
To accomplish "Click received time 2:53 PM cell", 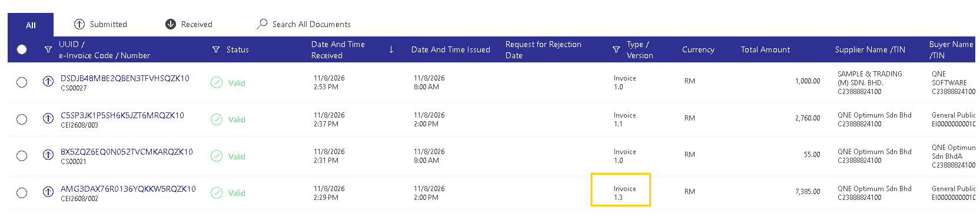I will click(x=326, y=87).
